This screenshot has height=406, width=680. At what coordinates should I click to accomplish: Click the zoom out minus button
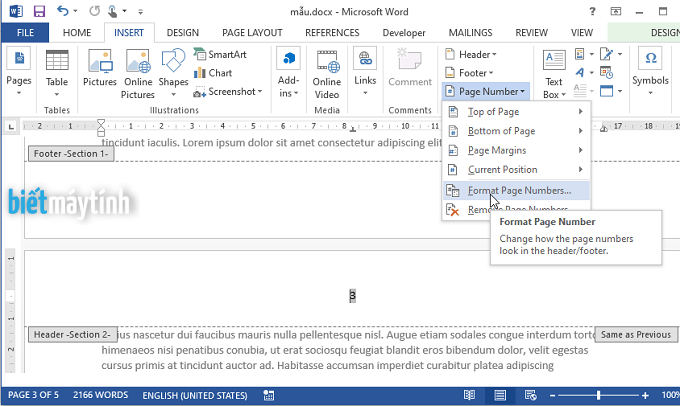552,395
